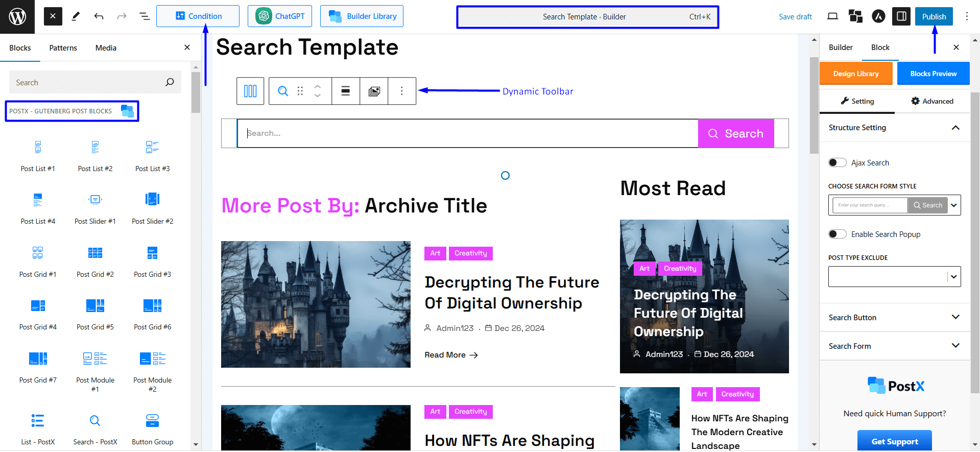
Task: Close the block inserter toggle
Action: tap(53, 16)
